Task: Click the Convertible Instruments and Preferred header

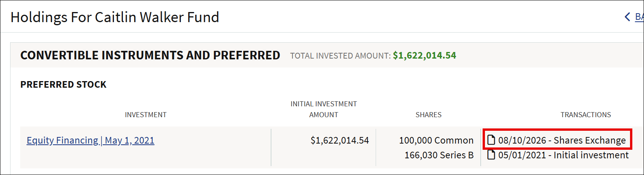Action: point(150,55)
